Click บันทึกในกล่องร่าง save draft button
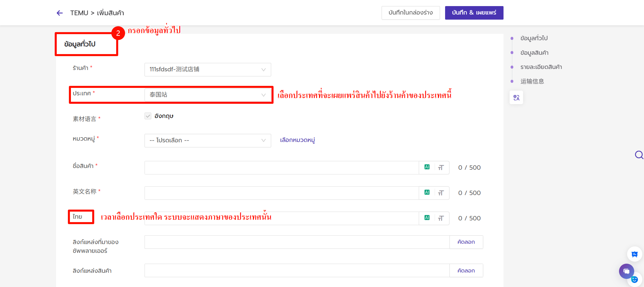The width and height of the screenshot is (644, 287). coord(411,13)
